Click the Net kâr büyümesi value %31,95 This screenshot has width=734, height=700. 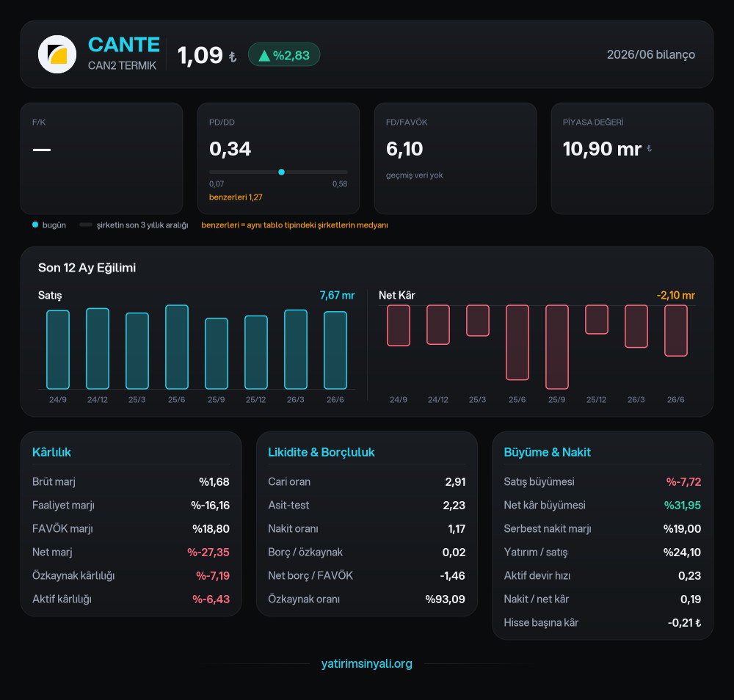point(683,505)
